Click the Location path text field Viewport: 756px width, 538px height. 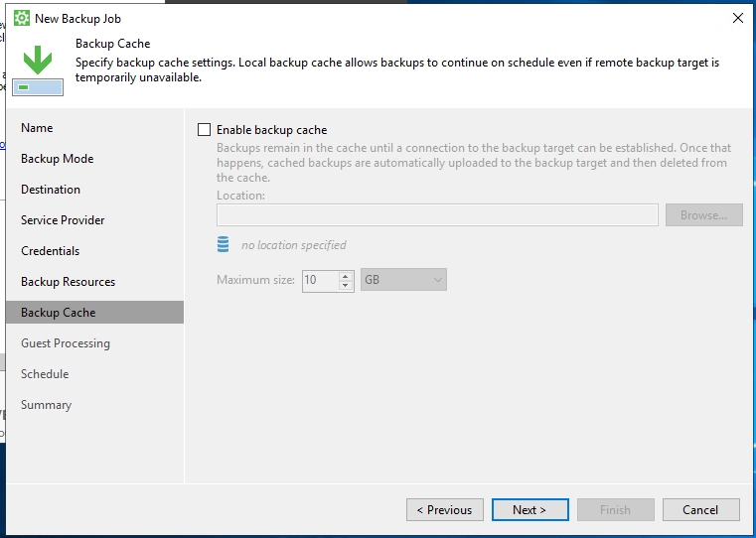(x=437, y=215)
